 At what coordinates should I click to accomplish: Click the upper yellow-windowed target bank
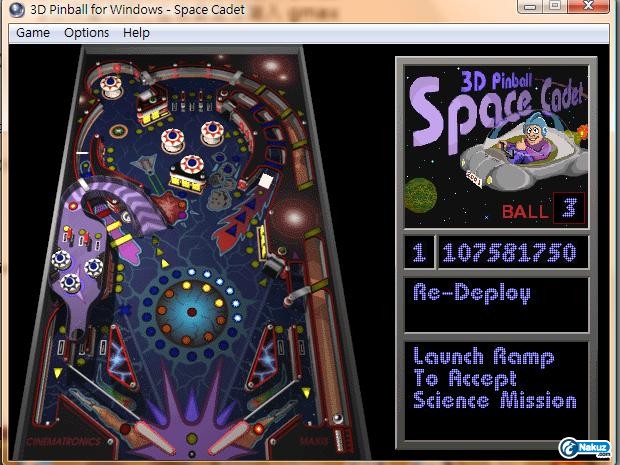(x=153, y=110)
